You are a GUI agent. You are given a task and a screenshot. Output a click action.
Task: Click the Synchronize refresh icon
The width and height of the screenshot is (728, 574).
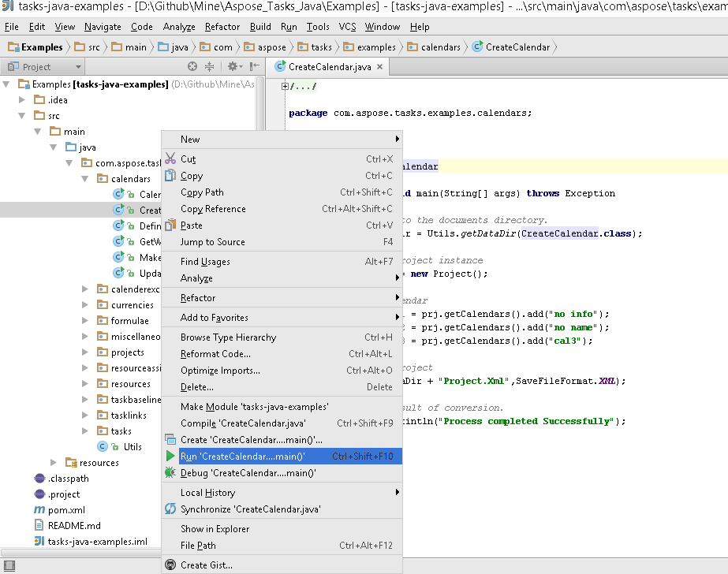pos(170,509)
